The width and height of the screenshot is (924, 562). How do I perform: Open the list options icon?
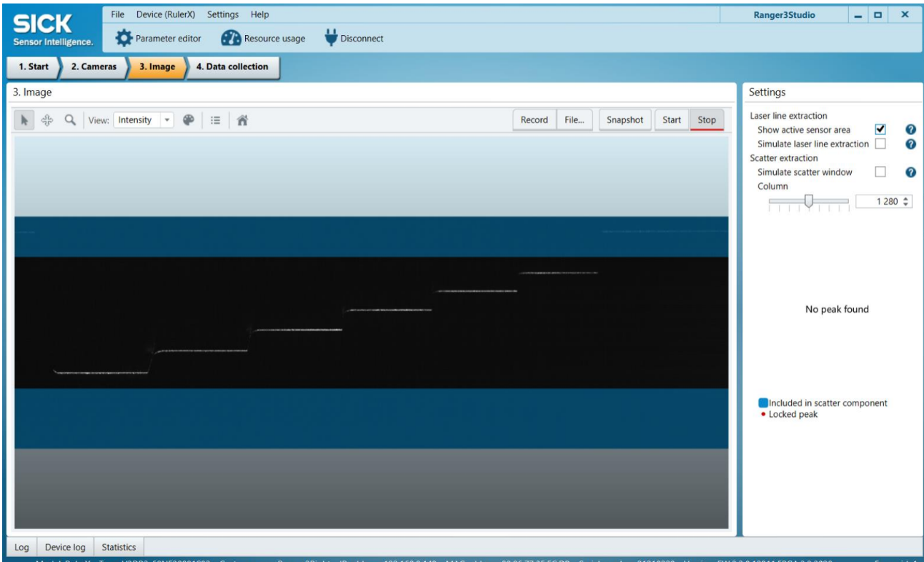coord(216,120)
